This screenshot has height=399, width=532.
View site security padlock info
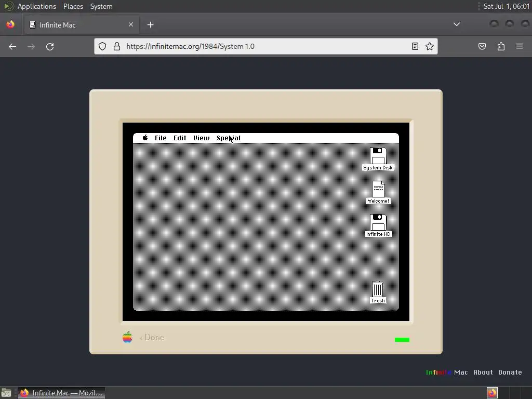[x=117, y=46]
